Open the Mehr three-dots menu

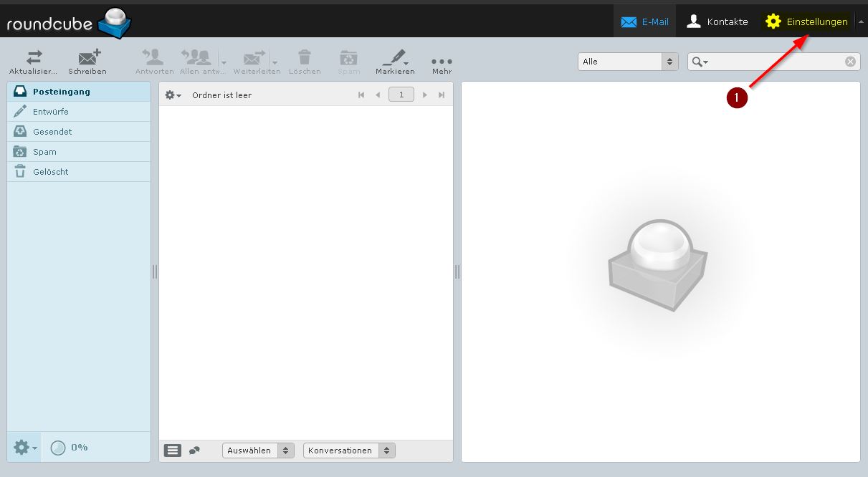(x=442, y=61)
